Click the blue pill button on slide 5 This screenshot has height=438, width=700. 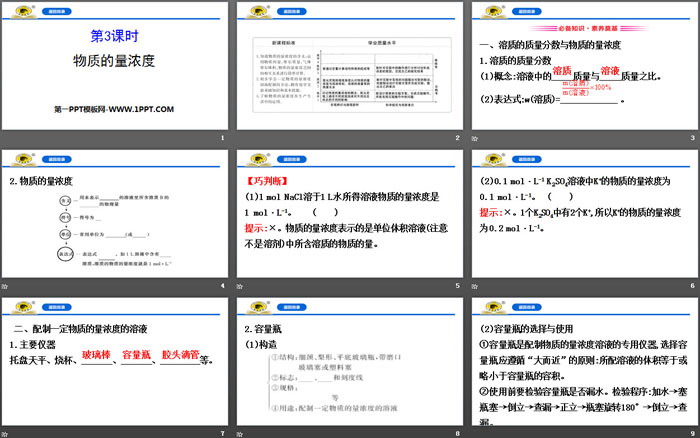[292, 159]
